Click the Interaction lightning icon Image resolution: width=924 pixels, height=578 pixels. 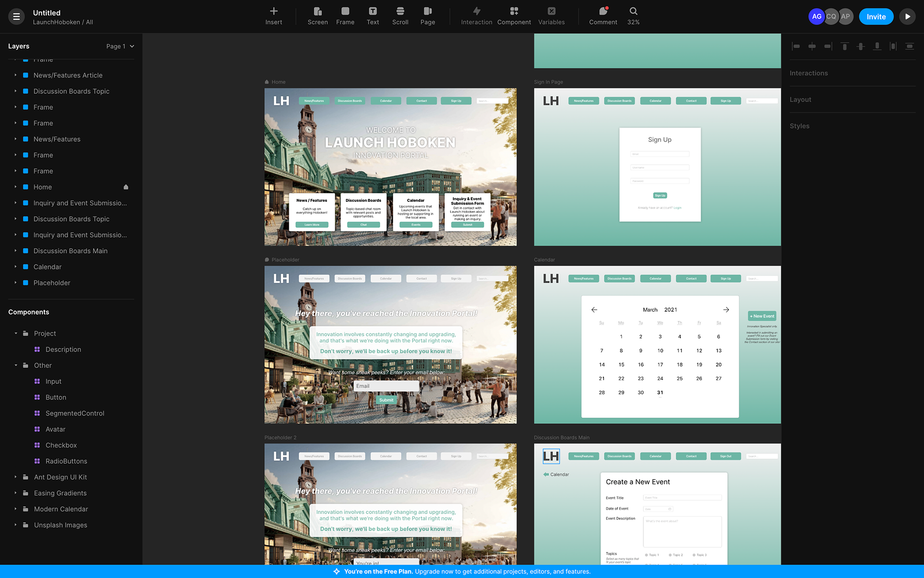476,11
